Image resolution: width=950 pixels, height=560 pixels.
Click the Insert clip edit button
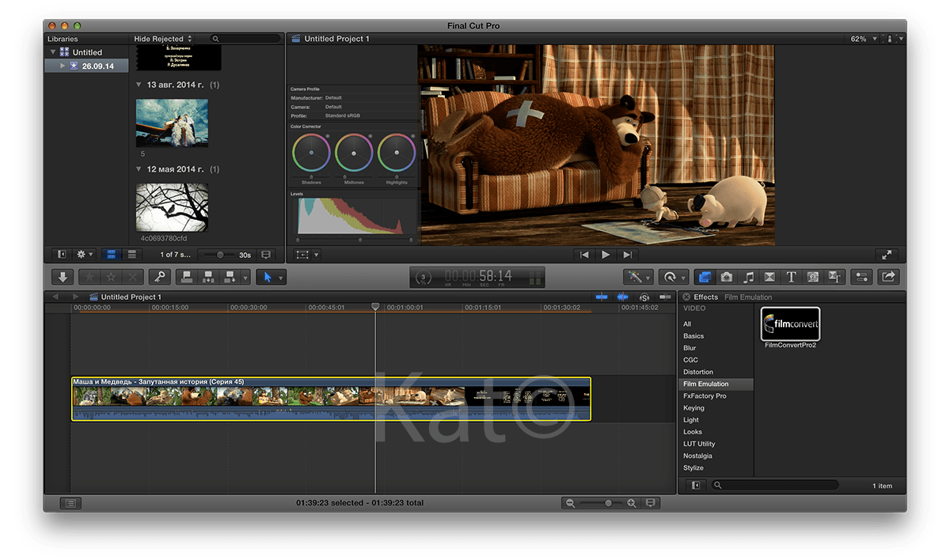[x=209, y=277]
